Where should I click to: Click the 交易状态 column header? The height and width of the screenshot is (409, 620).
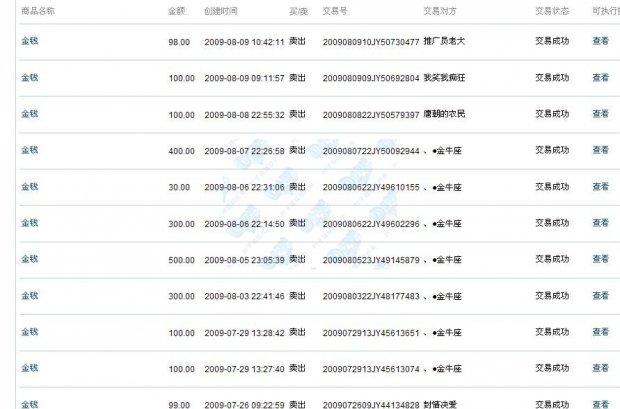pos(551,12)
